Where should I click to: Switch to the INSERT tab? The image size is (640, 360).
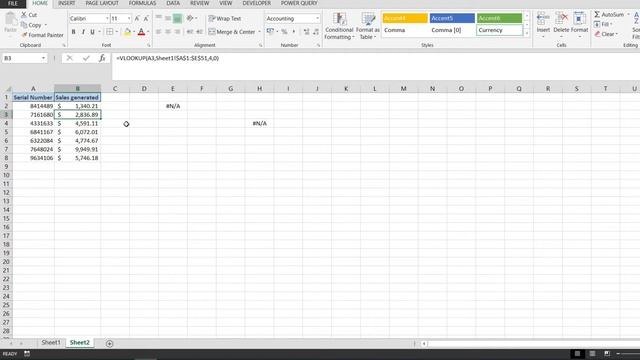(67, 3)
